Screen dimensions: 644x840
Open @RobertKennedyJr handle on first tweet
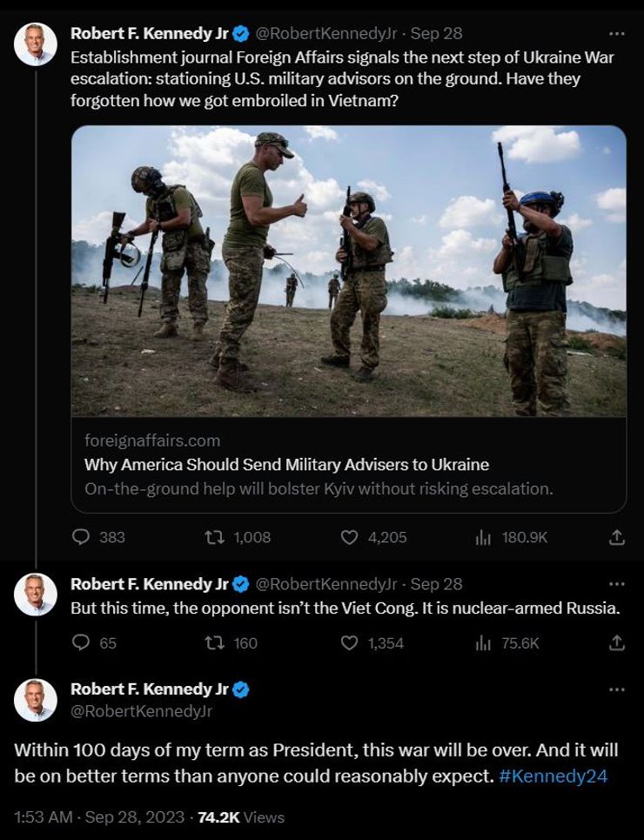click(x=325, y=34)
